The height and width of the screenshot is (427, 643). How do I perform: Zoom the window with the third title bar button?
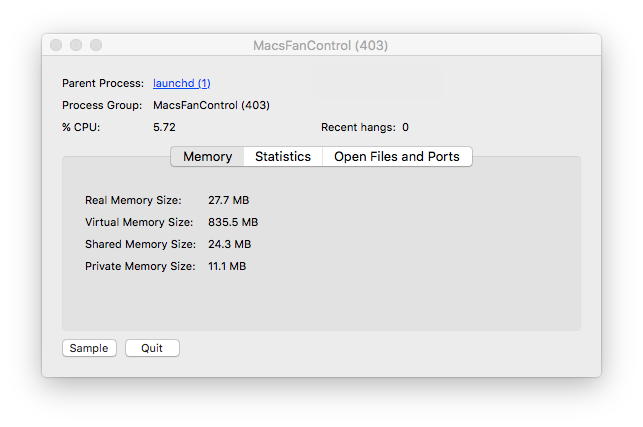click(96, 45)
